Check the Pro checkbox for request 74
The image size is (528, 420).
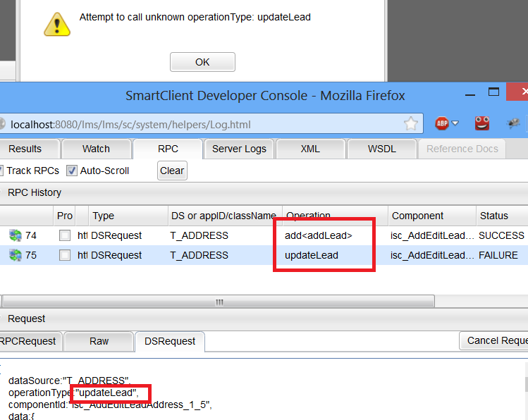(x=65, y=235)
